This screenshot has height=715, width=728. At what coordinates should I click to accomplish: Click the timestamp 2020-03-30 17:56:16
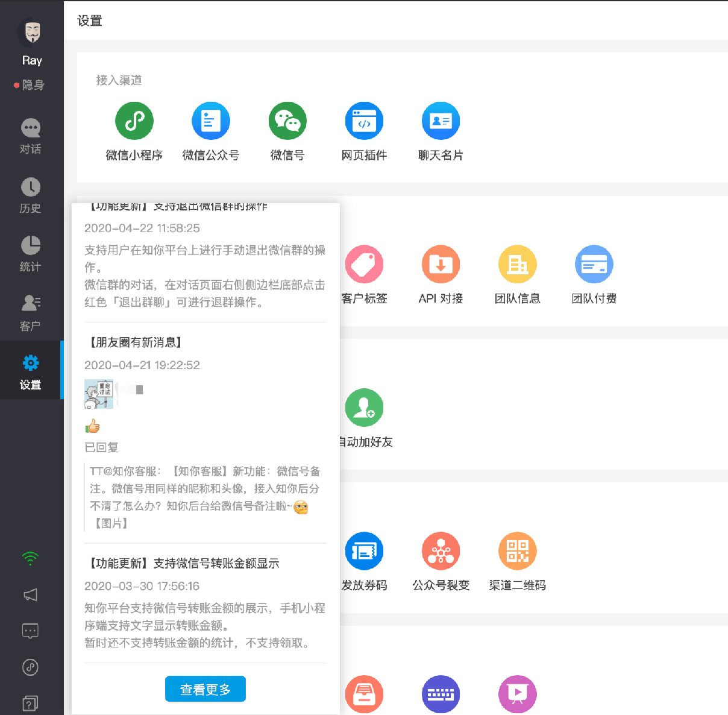(x=142, y=587)
